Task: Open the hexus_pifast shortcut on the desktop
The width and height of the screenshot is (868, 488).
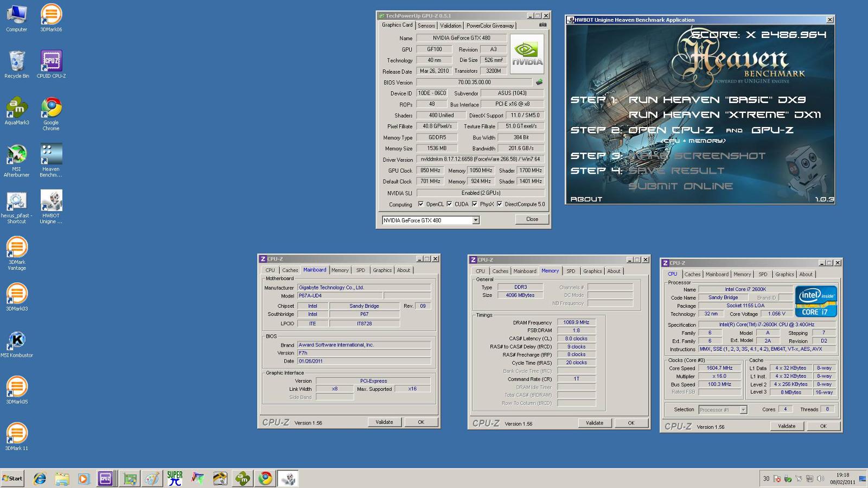Action: tap(16, 207)
